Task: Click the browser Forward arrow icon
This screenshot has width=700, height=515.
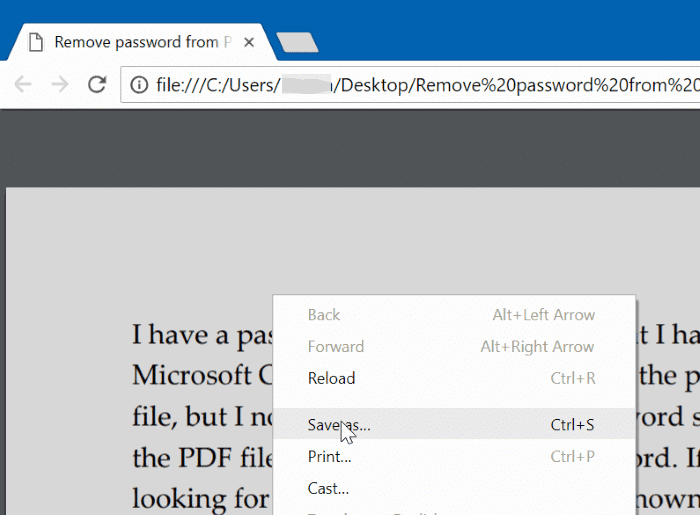Action: tap(60, 84)
